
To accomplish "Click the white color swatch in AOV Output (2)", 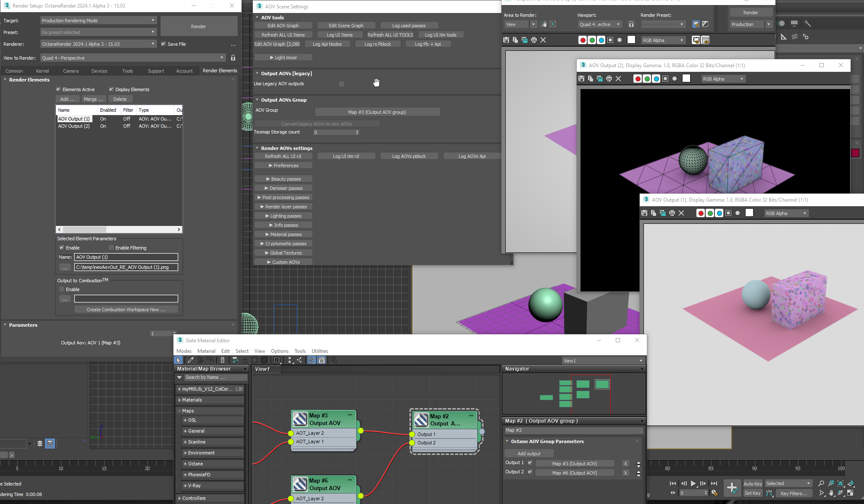I will (x=686, y=79).
